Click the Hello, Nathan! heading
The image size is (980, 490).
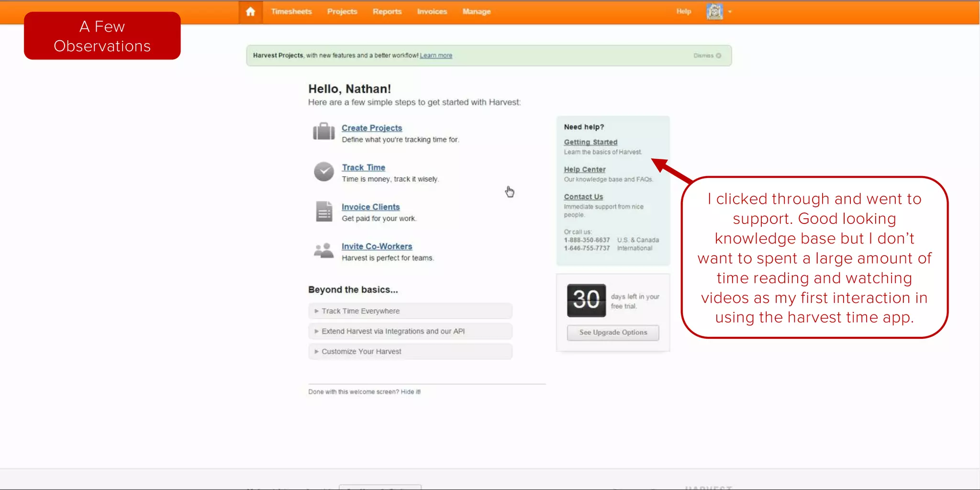[x=349, y=89]
